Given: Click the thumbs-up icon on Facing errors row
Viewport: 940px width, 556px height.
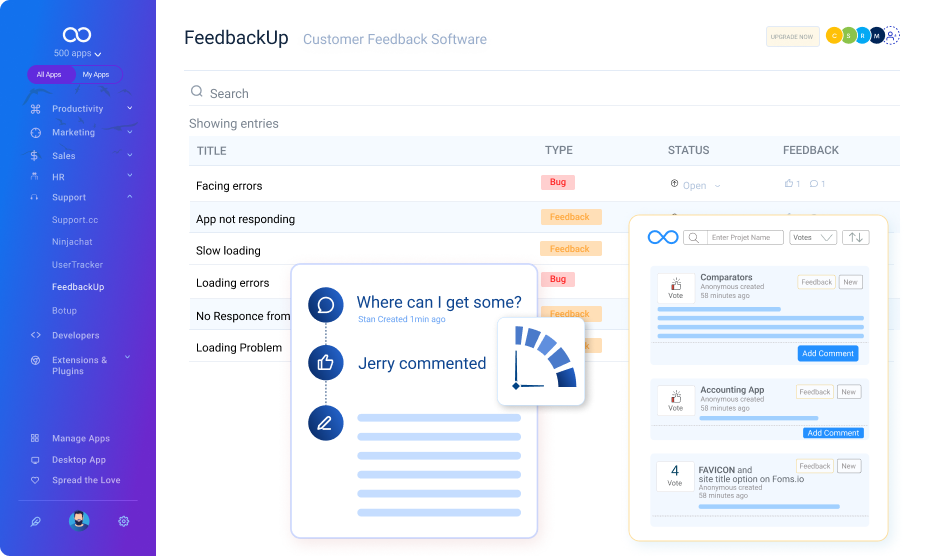Looking at the screenshot, I should pyautogui.click(x=789, y=184).
